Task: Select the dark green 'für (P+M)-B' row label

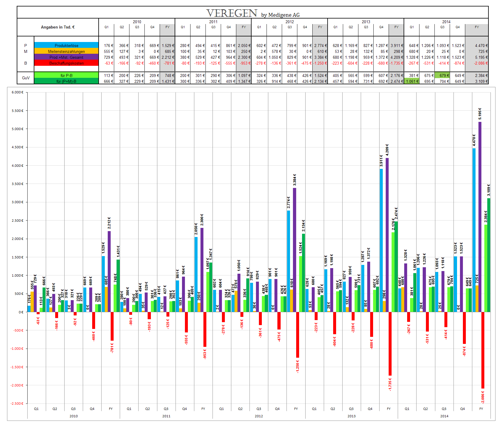Action: [x=66, y=81]
